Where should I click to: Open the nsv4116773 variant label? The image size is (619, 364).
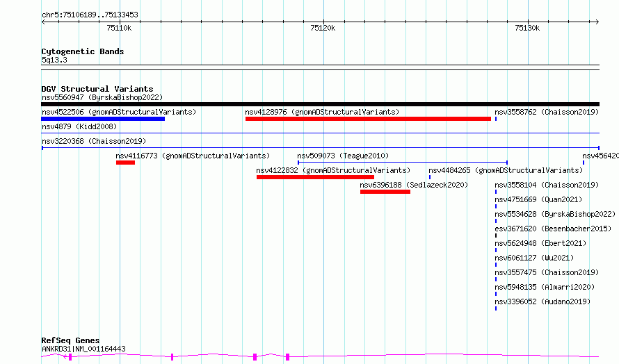click(x=193, y=156)
